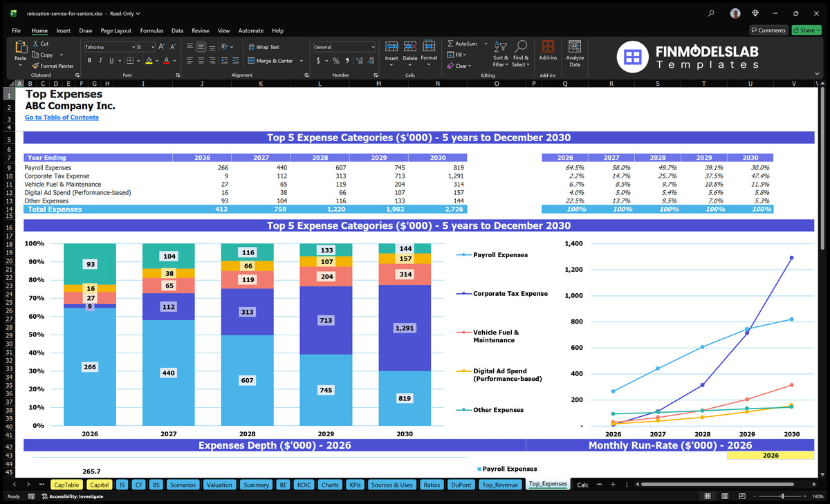The width and height of the screenshot is (830, 504).
Task: Click the yellow Fill Color swatch
Action: 149,61
